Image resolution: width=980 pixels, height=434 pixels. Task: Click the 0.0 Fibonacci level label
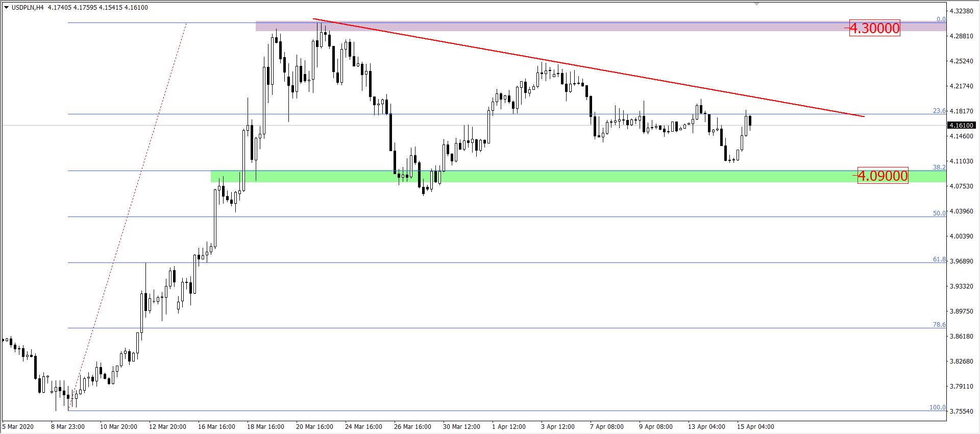tap(940, 19)
